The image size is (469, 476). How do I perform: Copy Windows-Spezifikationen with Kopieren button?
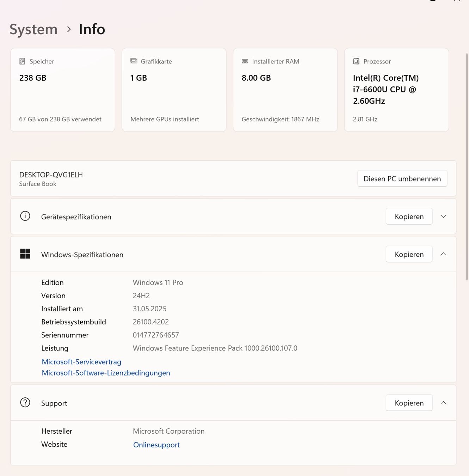click(409, 254)
